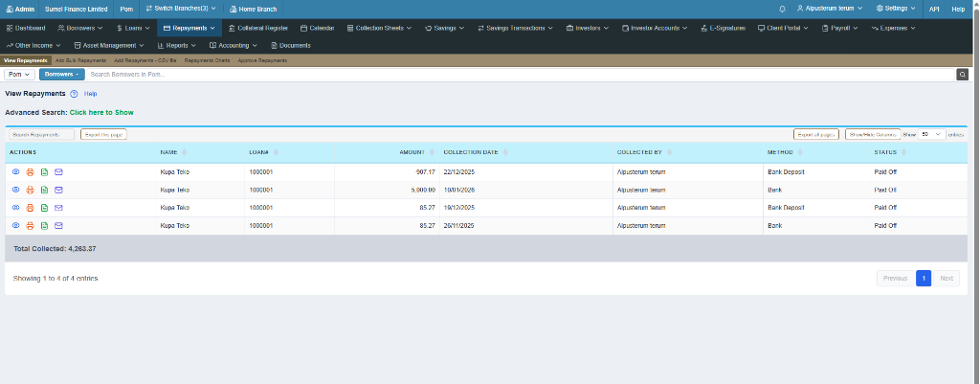Expand the Loans navigation menu

point(133,28)
